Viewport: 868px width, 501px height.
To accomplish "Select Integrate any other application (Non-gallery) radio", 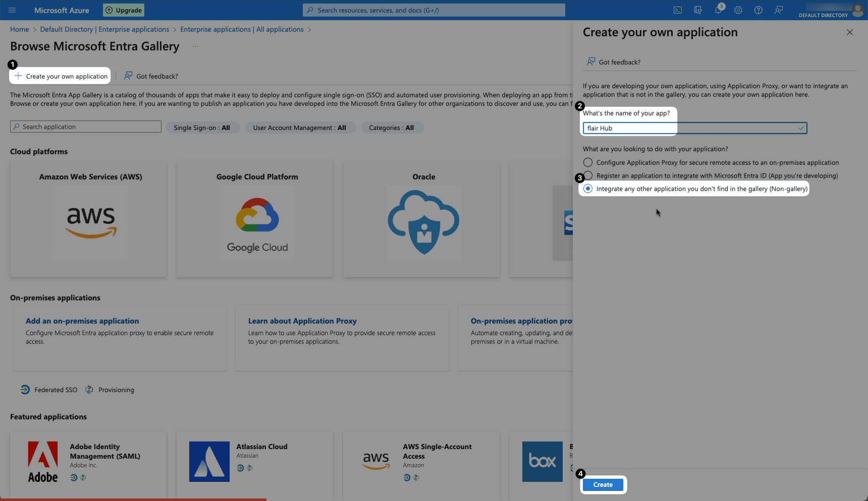I will click(588, 189).
